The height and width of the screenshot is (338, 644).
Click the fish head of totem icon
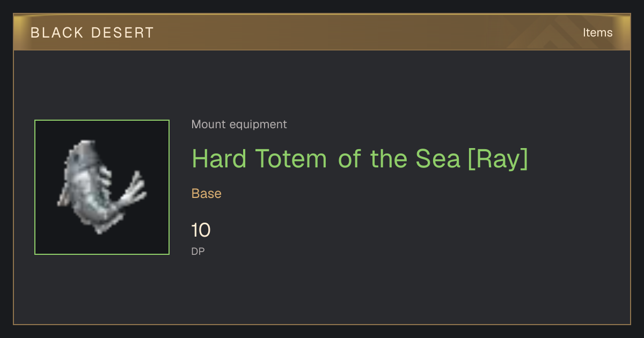85,153
